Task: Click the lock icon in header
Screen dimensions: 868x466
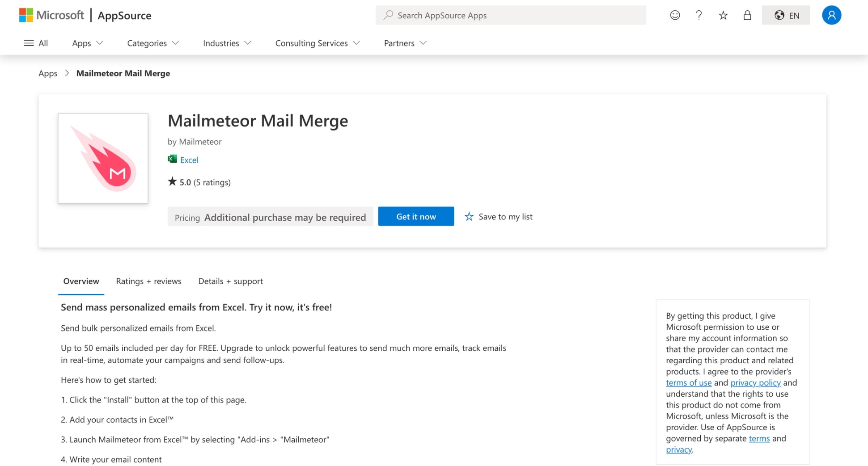Action: point(747,15)
